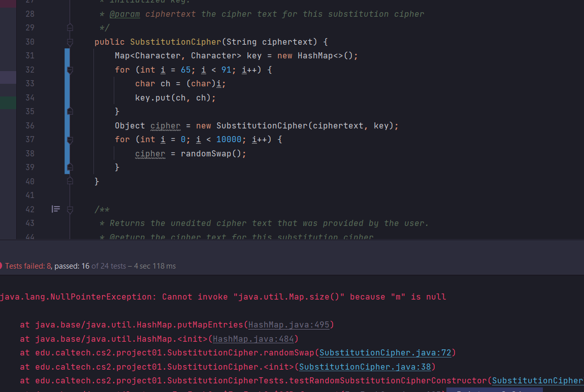This screenshot has width=584, height=392.
Task: Collapse the second for loop at line 37
Action: pyautogui.click(x=70, y=139)
